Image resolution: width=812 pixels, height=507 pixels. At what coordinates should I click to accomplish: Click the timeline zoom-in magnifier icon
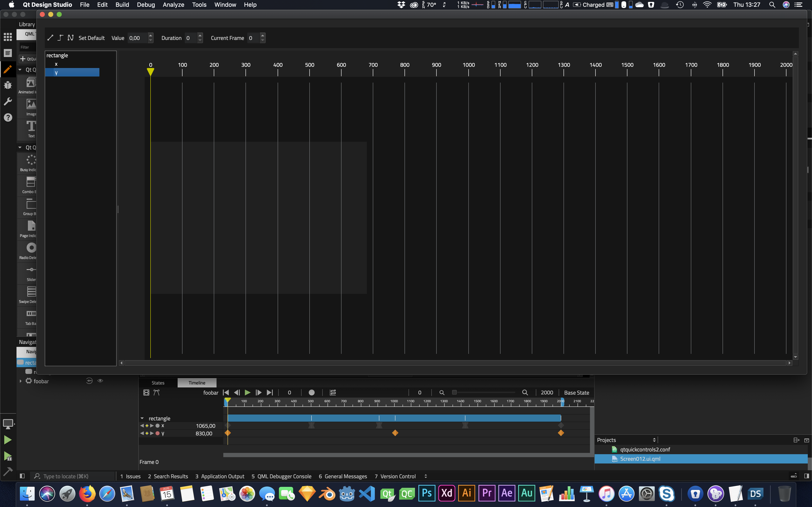coord(525,392)
